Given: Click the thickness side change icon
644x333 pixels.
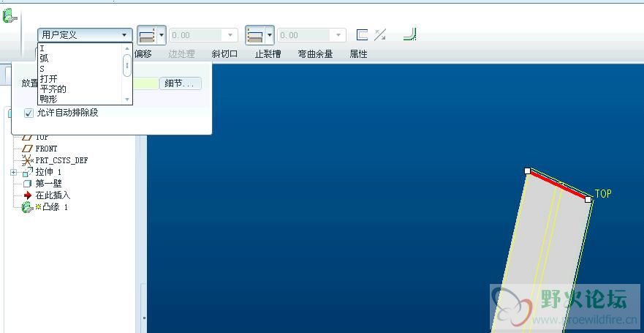Looking at the screenshot, I should coord(362,35).
